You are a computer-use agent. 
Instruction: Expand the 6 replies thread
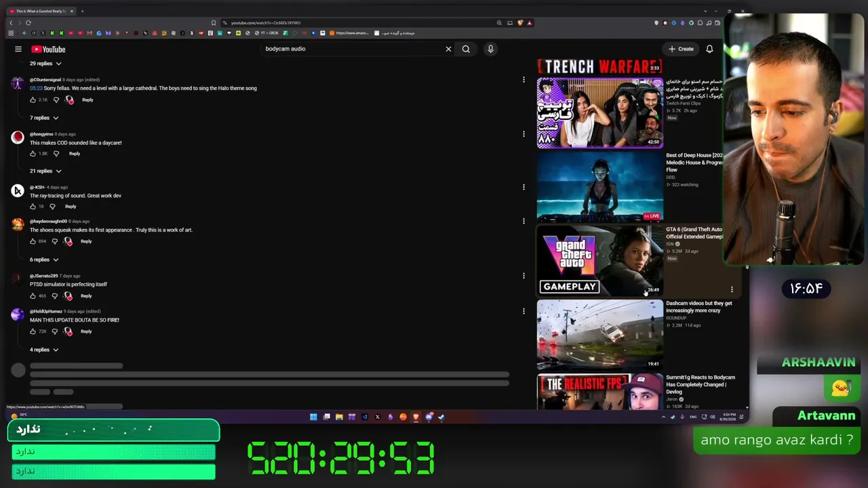click(x=44, y=260)
